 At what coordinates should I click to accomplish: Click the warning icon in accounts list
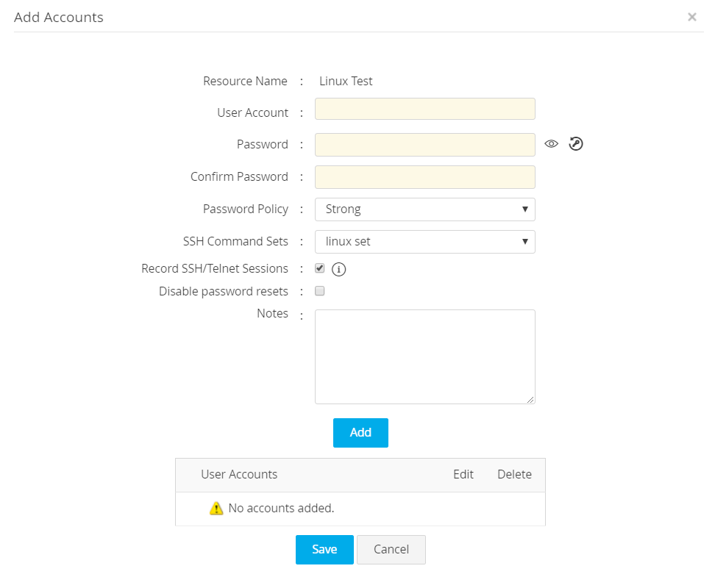tap(216, 508)
